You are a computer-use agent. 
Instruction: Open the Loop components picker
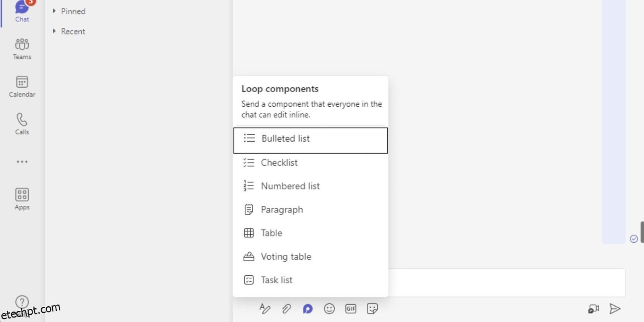click(x=308, y=309)
